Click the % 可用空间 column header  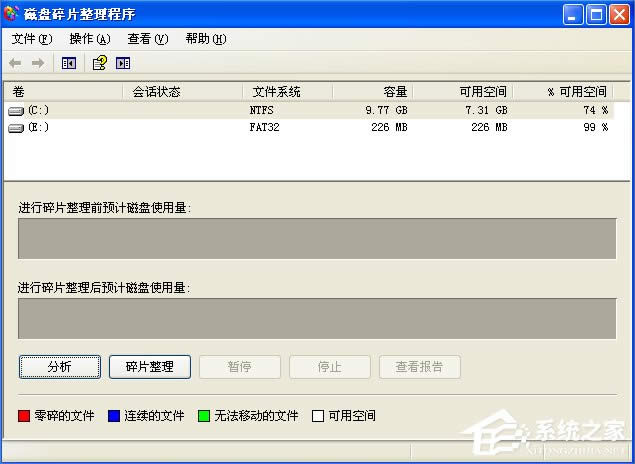coord(563,92)
